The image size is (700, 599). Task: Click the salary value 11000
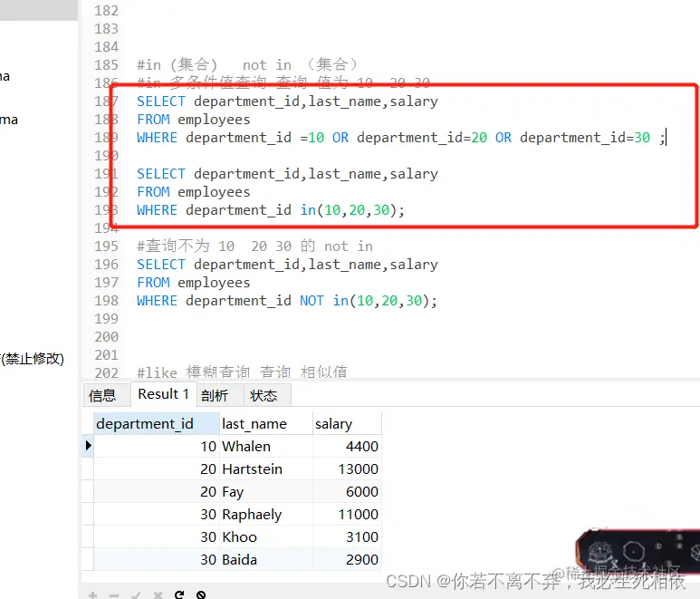347,514
